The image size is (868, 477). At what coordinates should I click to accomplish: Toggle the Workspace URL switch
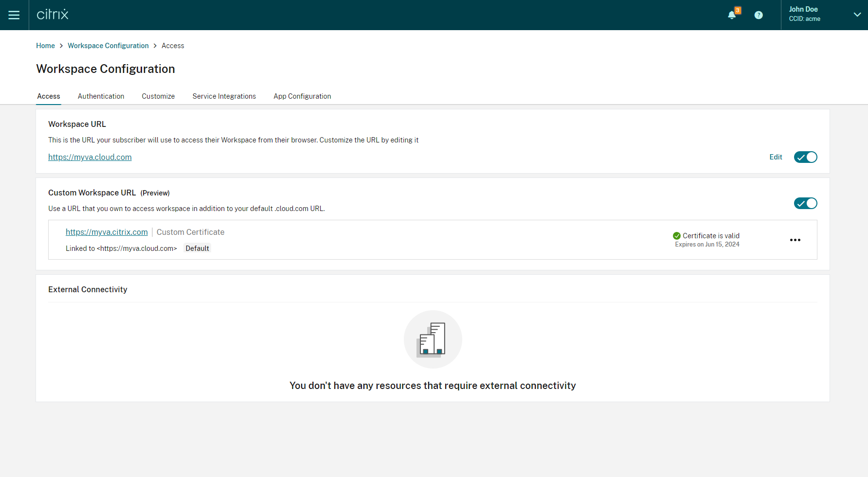tap(805, 157)
